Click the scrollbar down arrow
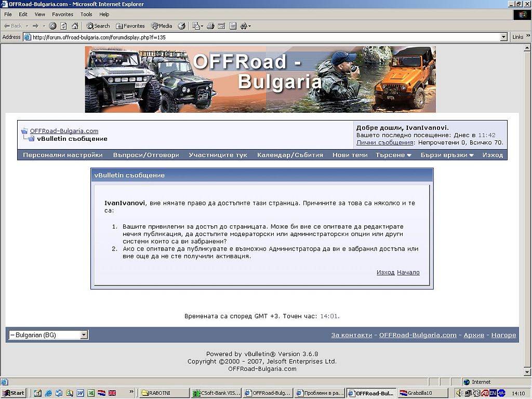The height and width of the screenshot is (399, 532). tap(527, 372)
